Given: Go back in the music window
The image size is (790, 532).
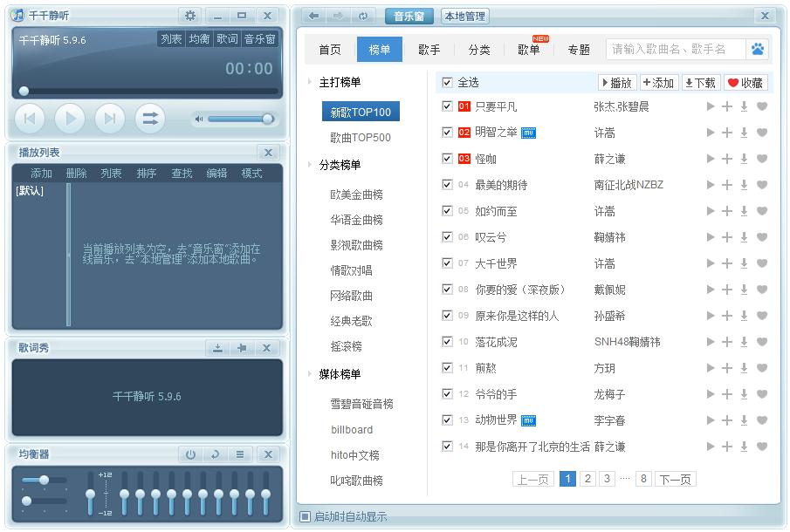Looking at the screenshot, I should (314, 16).
